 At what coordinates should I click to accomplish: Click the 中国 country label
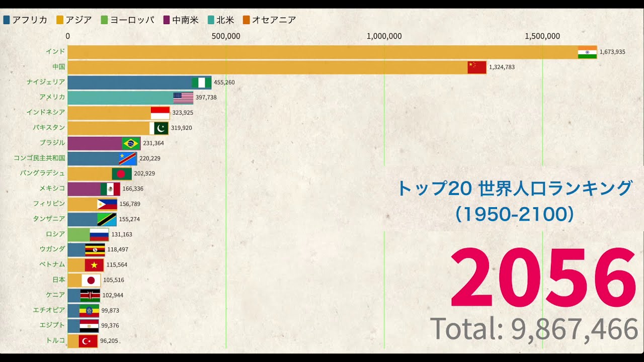[x=59, y=66]
